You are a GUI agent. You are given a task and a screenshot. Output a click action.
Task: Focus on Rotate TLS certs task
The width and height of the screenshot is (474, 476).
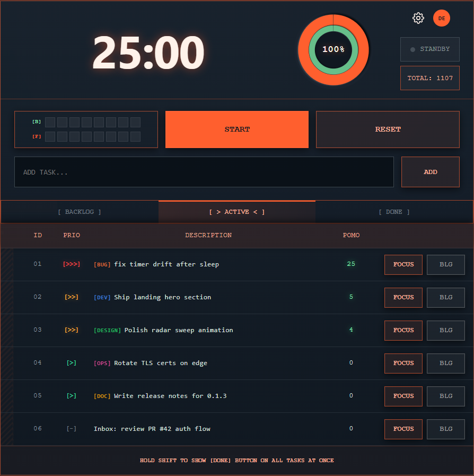pyautogui.click(x=403, y=363)
